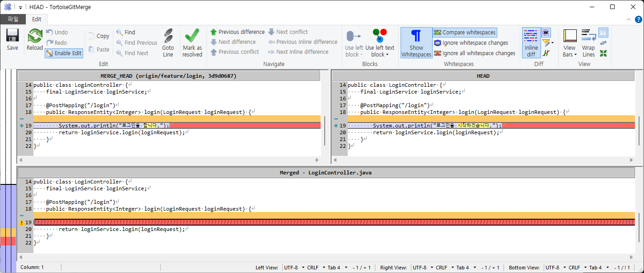Screen dimensions: 644x273
Task: Open the Find tool
Action: tap(126, 33)
